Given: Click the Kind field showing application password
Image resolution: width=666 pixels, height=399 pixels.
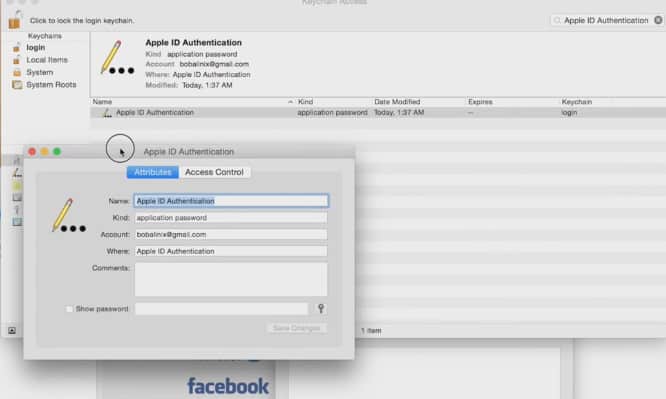Looking at the screenshot, I should (231, 218).
